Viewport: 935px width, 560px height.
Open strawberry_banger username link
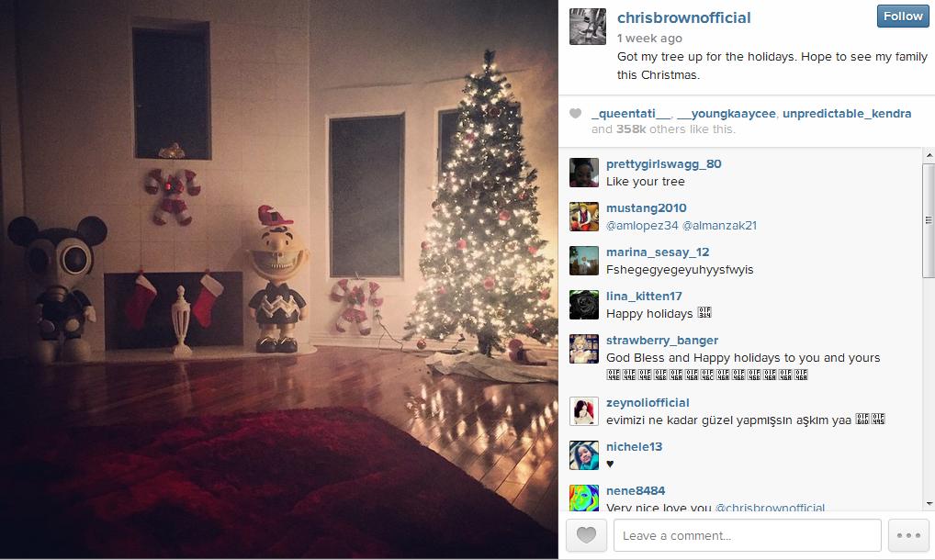coord(662,341)
